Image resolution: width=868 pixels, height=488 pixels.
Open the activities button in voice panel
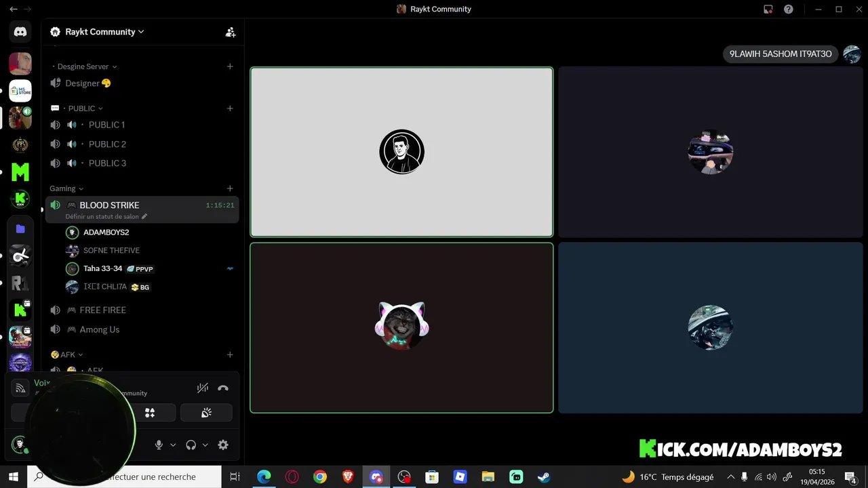click(150, 413)
